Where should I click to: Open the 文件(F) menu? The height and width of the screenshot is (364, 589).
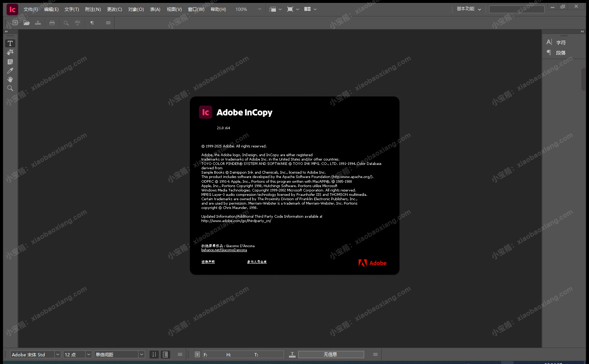pyautogui.click(x=31, y=9)
